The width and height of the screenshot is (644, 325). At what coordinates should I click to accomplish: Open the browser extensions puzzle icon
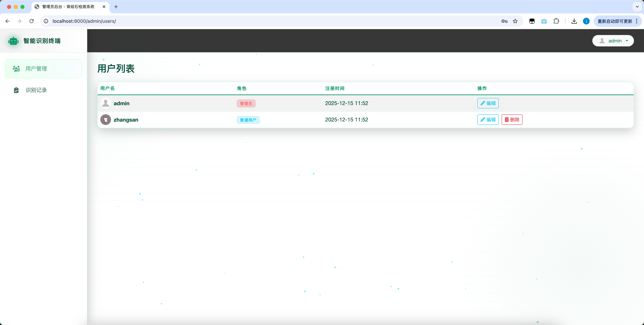click(x=556, y=21)
